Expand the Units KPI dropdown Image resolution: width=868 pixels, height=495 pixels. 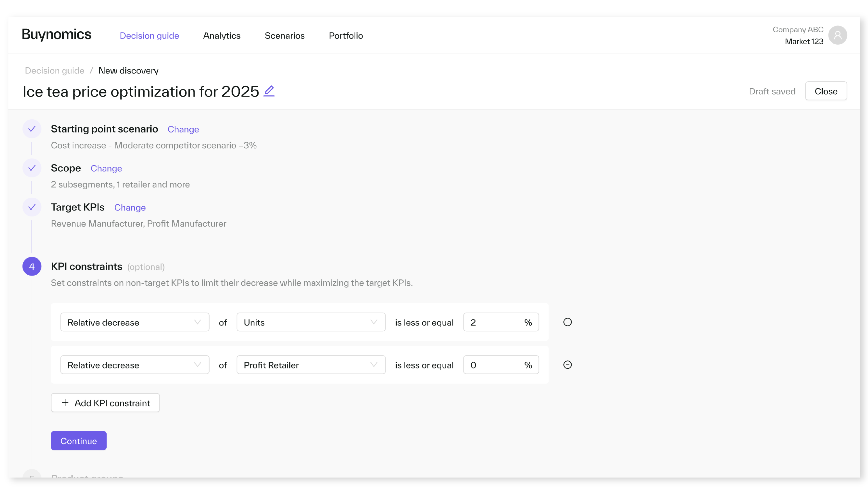[x=311, y=322]
